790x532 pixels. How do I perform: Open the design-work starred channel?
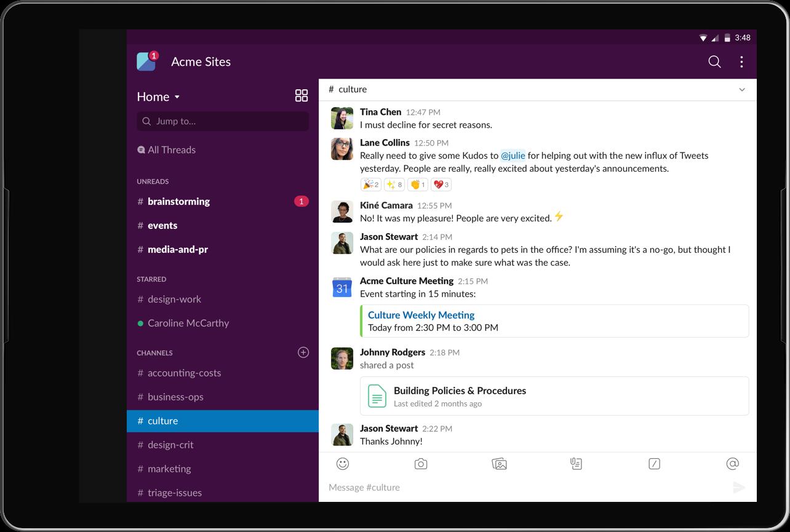point(223,299)
